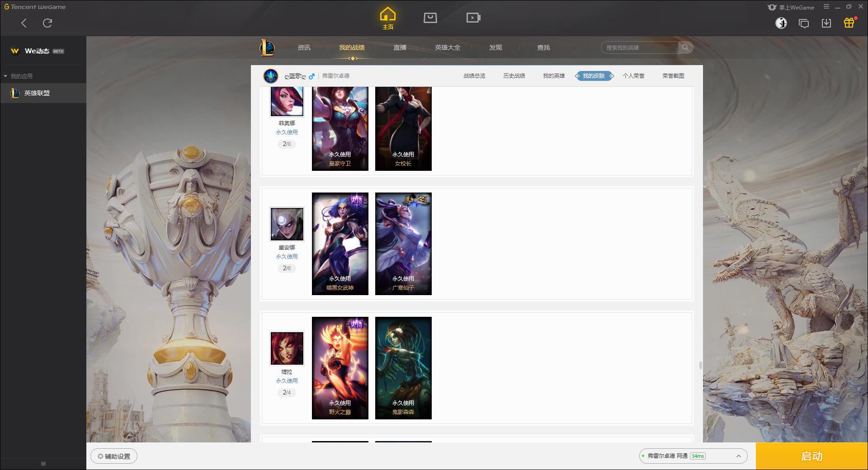Click the 菲奥娜 champion portrait
The width and height of the screenshot is (868, 470).
[x=287, y=101]
